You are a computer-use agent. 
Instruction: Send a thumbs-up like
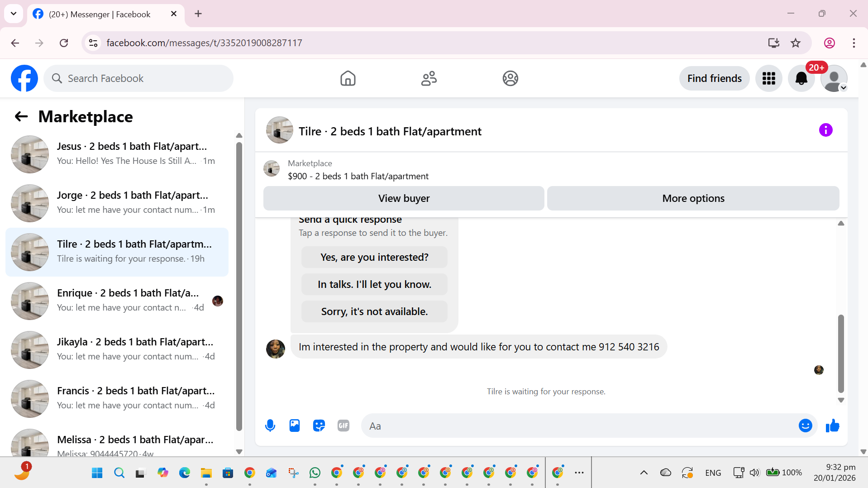coord(832,426)
